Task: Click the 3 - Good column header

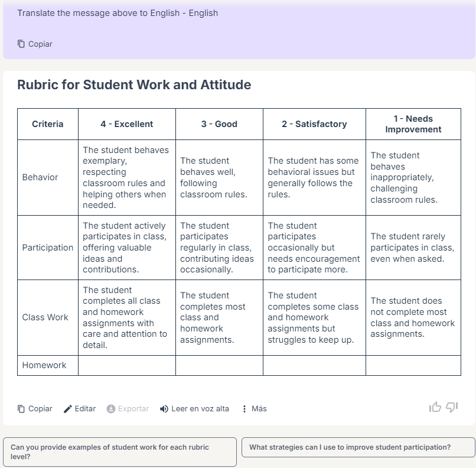Action: click(x=219, y=124)
